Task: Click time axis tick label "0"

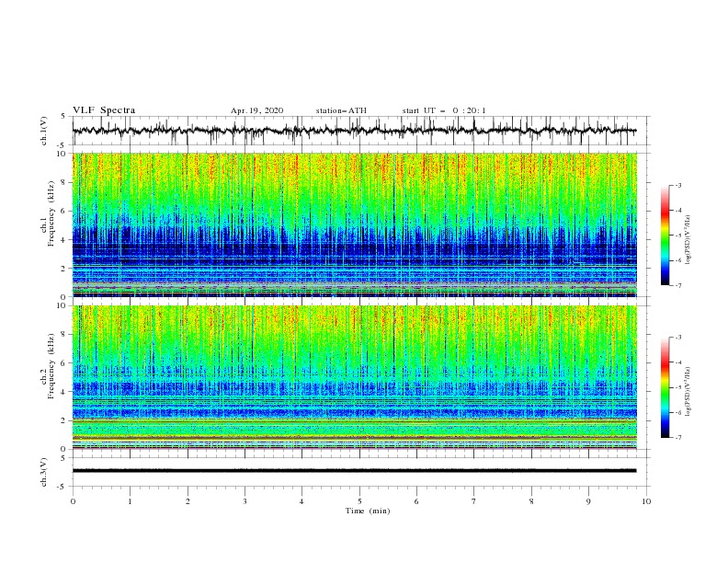Action: (73, 501)
